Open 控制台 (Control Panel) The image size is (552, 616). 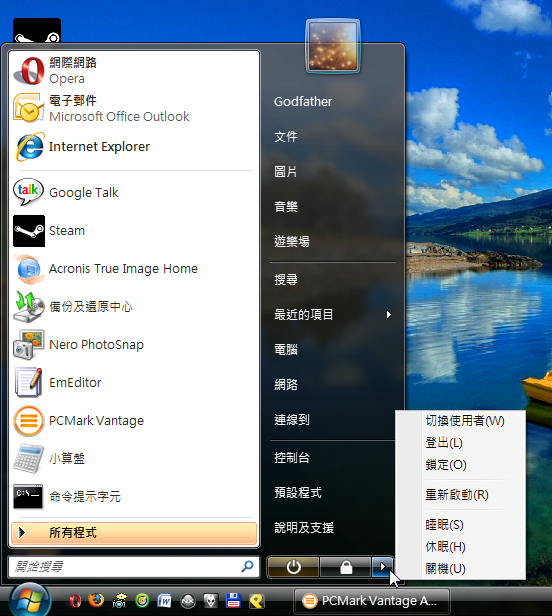click(x=292, y=458)
